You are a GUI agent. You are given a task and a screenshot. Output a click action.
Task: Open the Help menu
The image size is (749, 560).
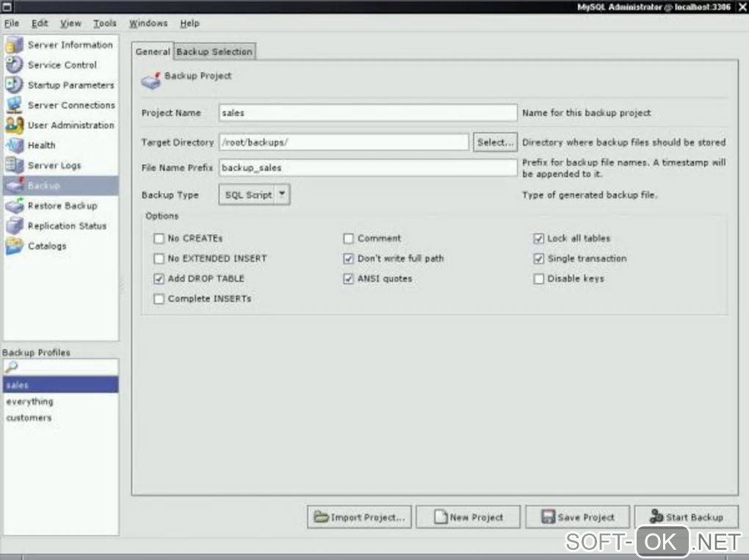[x=189, y=23]
